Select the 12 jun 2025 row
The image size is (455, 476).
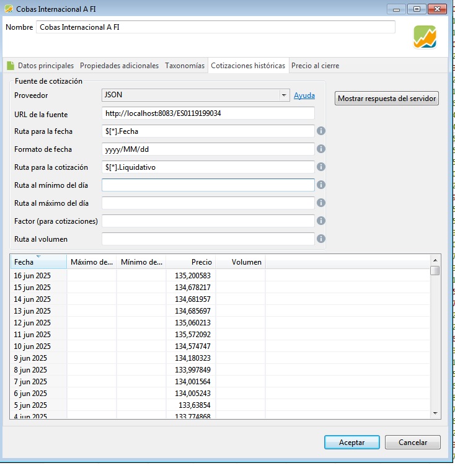pyautogui.click(x=220, y=323)
